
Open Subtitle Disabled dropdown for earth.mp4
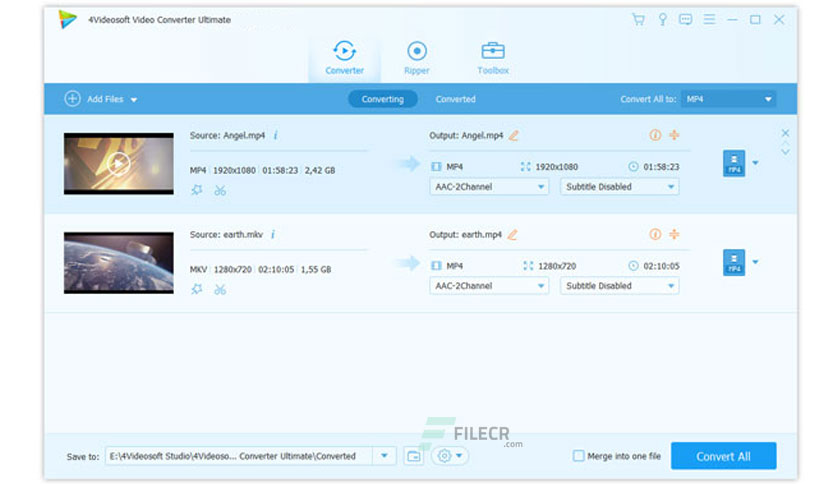coord(620,286)
